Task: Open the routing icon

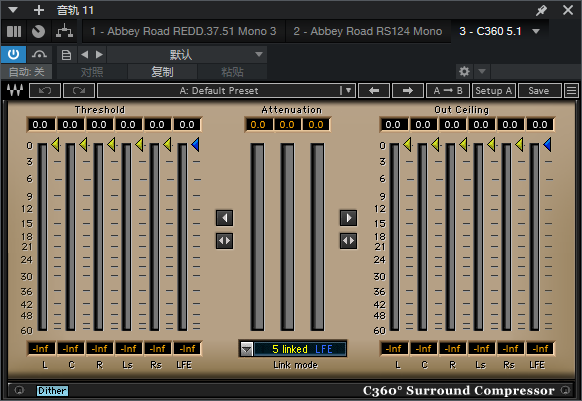Action: point(64,32)
